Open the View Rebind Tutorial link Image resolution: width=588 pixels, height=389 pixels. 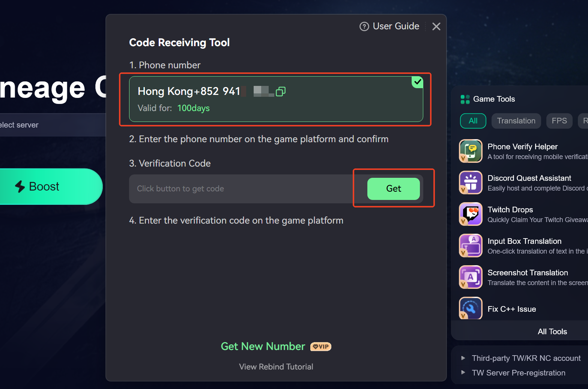coord(276,367)
